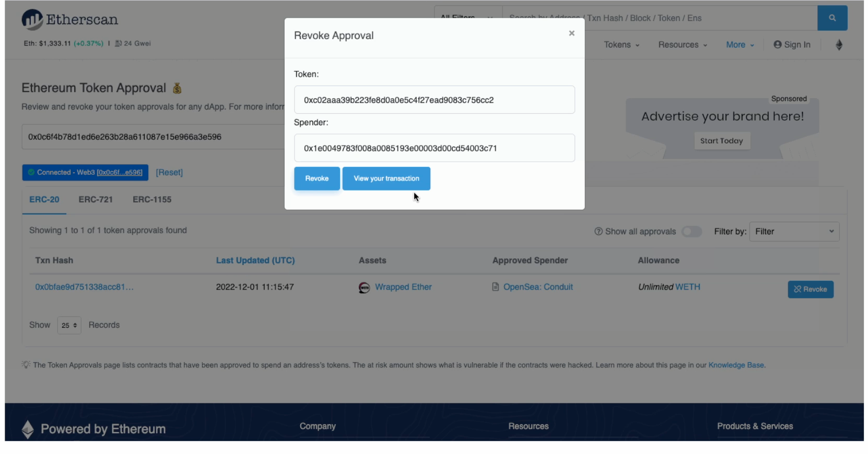Image resolution: width=868 pixels, height=454 pixels.
Task: Open the Records per page selector
Action: point(69,325)
